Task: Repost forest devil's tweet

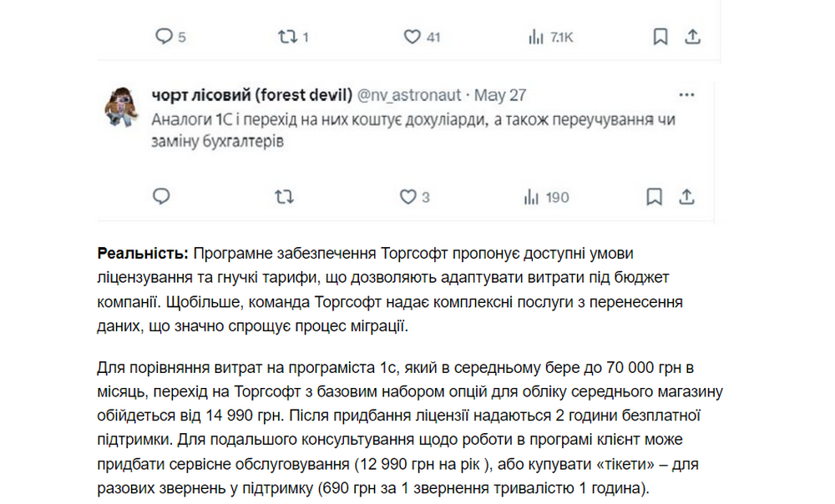Action: tap(284, 197)
